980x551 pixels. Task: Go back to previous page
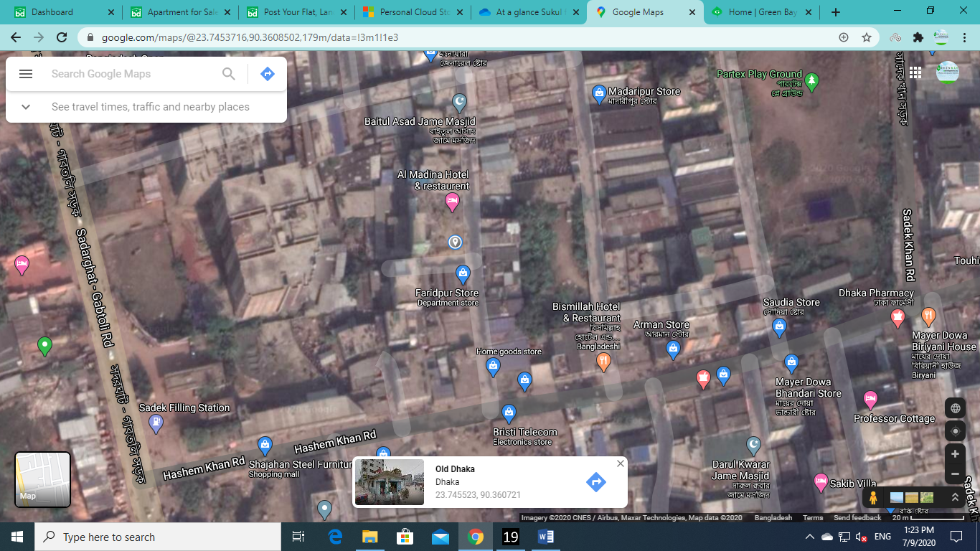(16, 37)
